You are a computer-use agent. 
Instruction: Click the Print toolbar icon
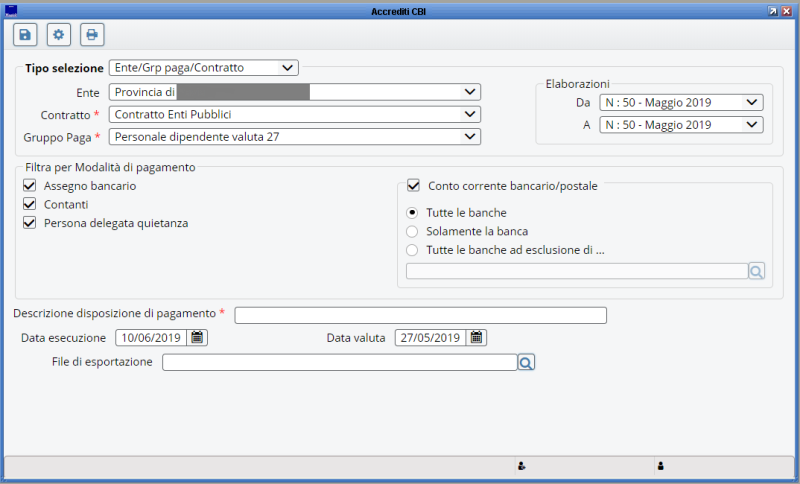click(x=92, y=35)
